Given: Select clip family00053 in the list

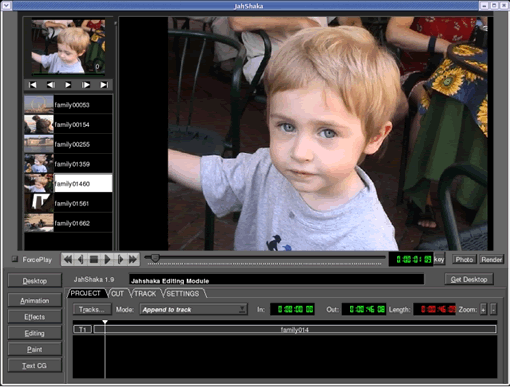Looking at the screenshot, I should pos(83,105).
